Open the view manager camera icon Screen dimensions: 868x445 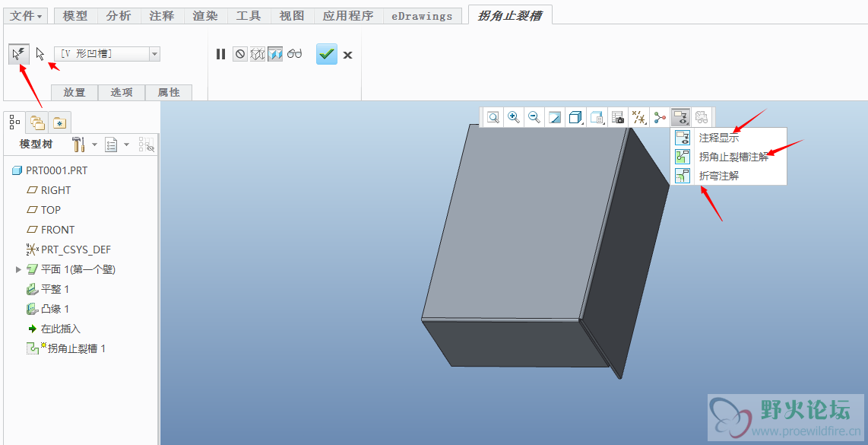pyautogui.click(x=617, y=117)
